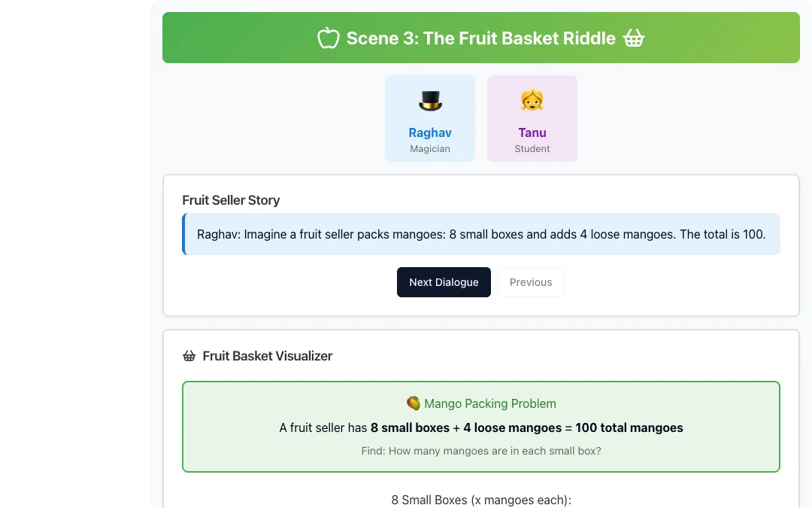This screenshot has width=812, height=508.
Task: Click the apple icon in scene header
Action: (x=329, y=38)
